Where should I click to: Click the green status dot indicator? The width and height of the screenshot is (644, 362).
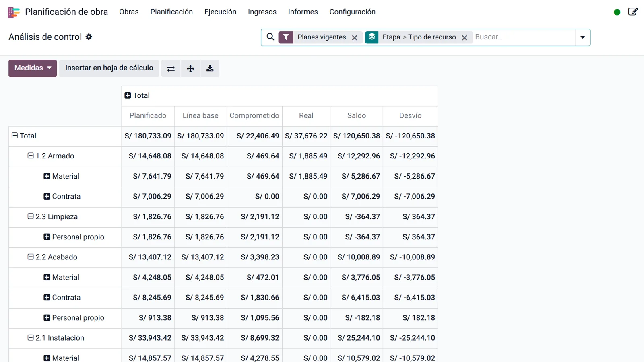click(x=617, y=12)
